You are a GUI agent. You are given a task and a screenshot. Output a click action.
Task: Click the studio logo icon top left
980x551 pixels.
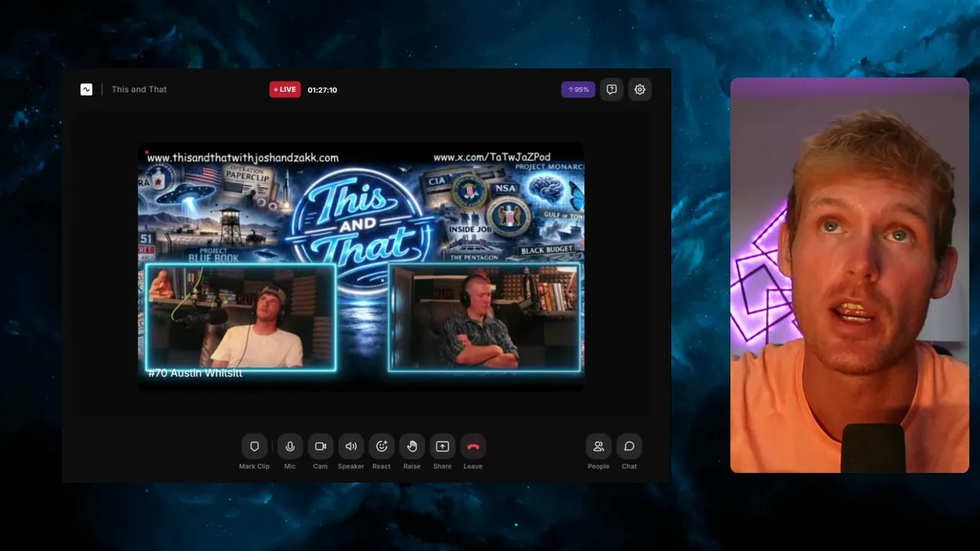(x=87, y=90)
